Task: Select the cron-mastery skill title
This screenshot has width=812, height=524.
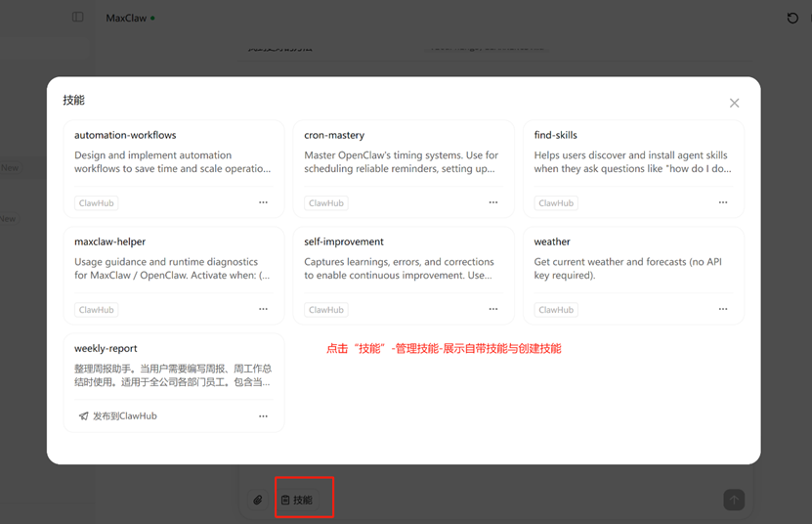Action: [x=333, y=135]
